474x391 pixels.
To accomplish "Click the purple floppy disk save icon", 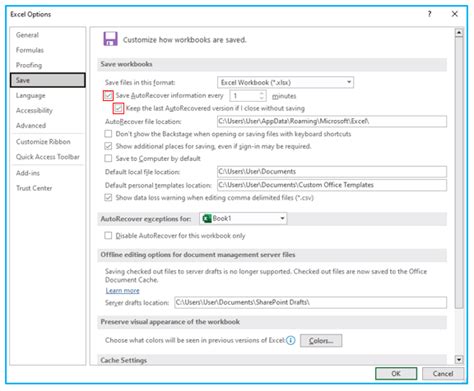I will [110, 39].
